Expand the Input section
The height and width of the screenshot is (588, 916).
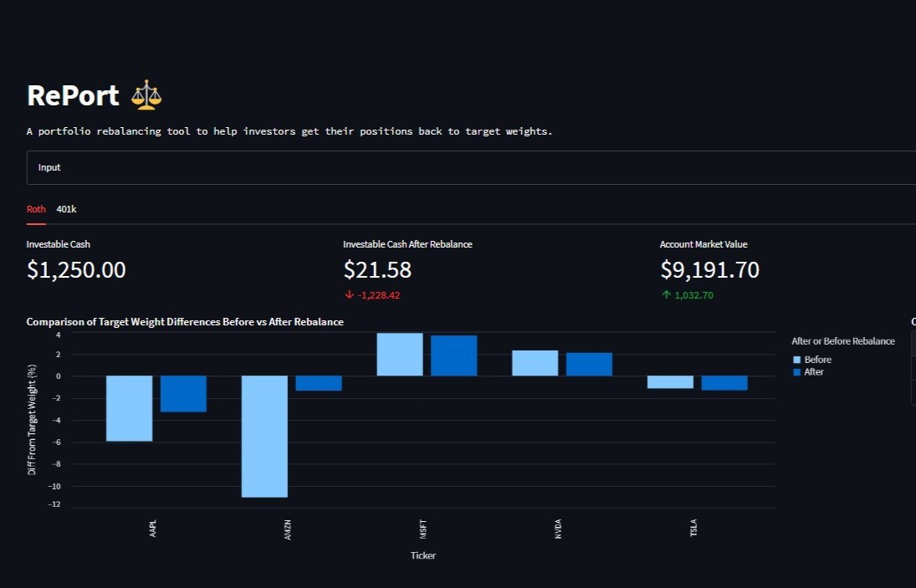pos(50,167)
